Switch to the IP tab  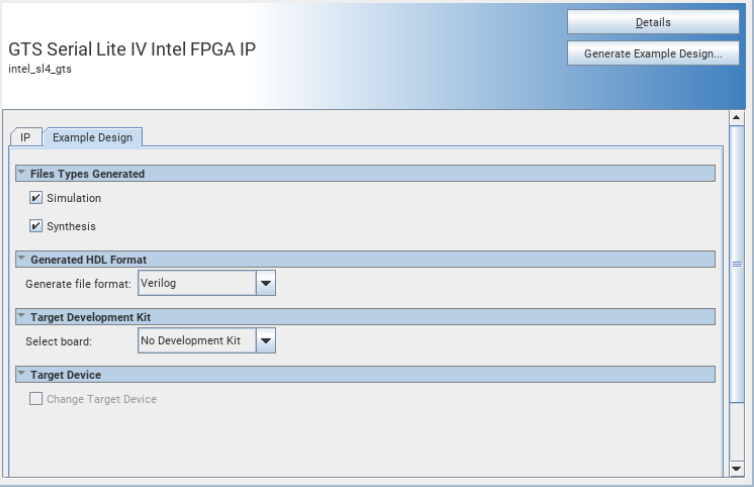coord(25,137)
